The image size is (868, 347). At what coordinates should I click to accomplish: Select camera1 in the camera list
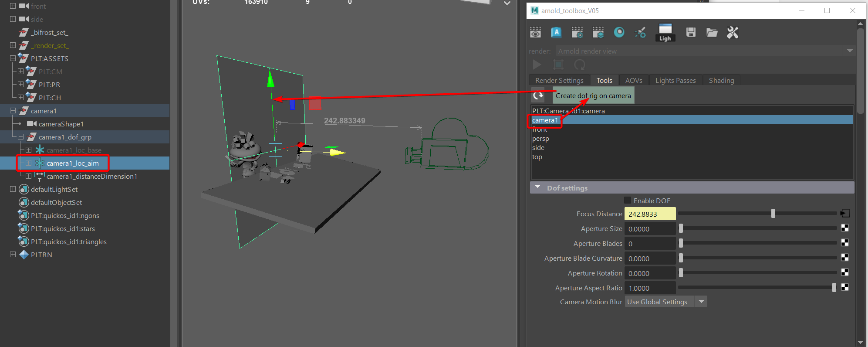tap(692, 120)
